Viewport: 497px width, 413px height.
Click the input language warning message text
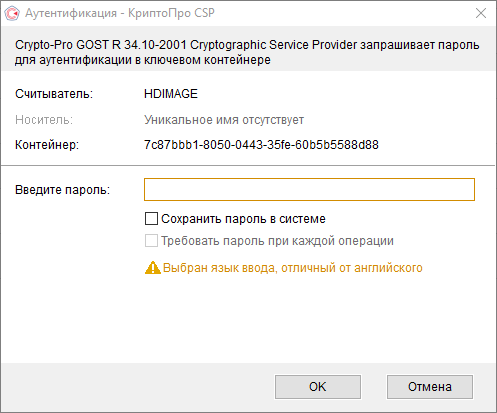[x=293, y=268]
